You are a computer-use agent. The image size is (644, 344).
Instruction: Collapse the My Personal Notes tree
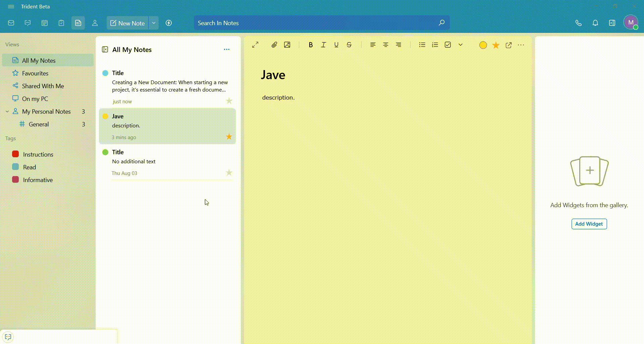7,112
